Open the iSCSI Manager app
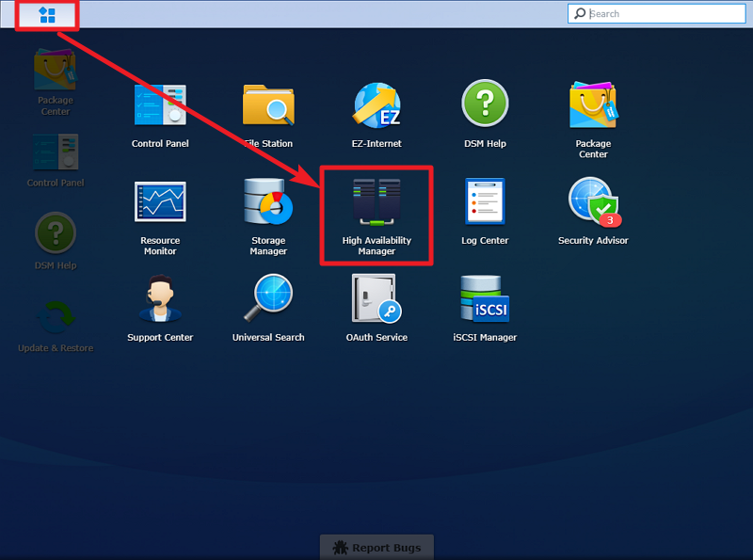 (x=485, y=307)
